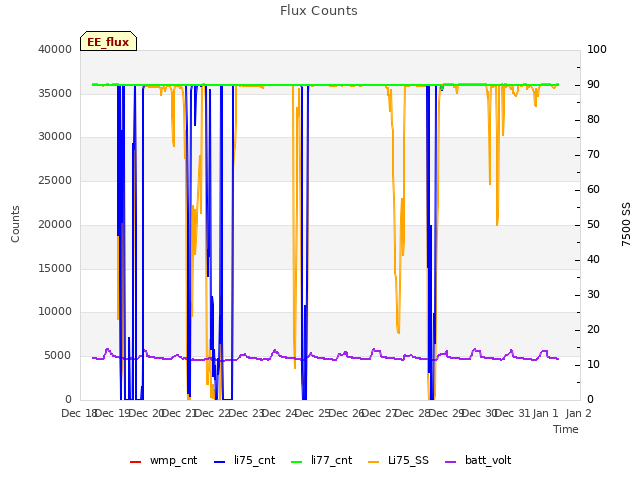
Task: Toggle the wmp_cnt series in the legend
Action: (x=163, y=461)
